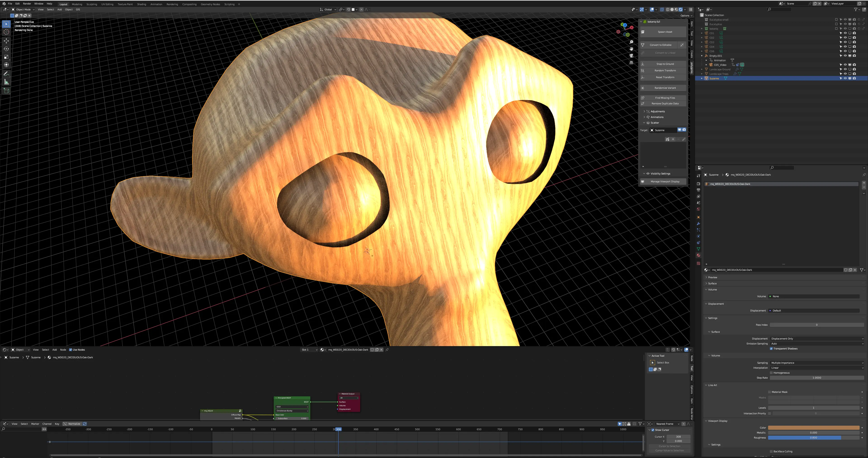Switch to the Shading workspace tab
Screen dimensions: 868x458
click(x=142, y=4)
